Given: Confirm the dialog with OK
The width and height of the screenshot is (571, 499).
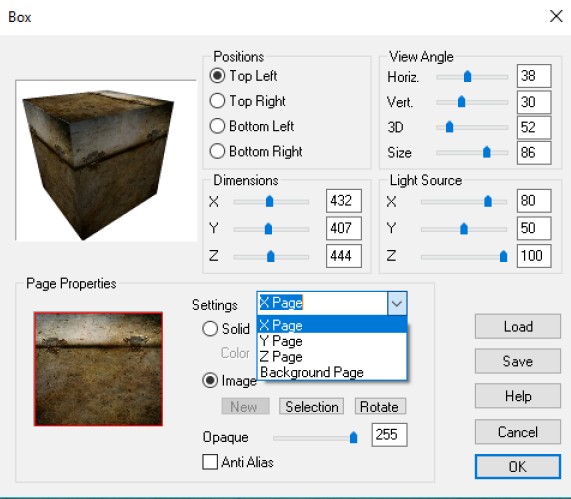Looking at the screenshot, I should (517, 467).
